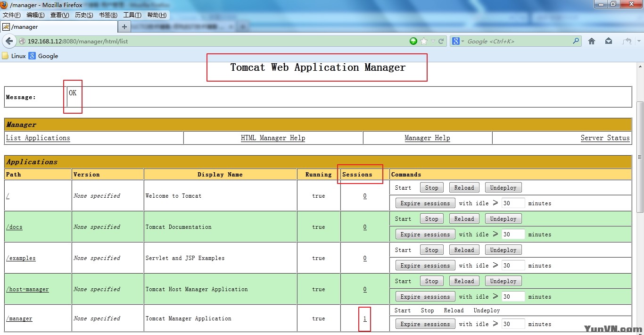Open the / root application path link
The image size is (644, 335).
pyautogui.click(x=8, y=196)
